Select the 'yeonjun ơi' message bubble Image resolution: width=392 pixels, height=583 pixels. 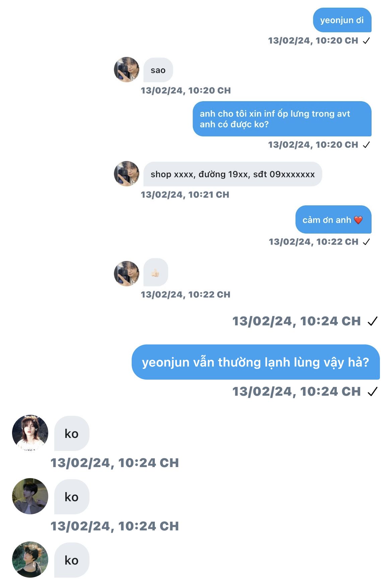pyautogui.click(x=342, y=20)
